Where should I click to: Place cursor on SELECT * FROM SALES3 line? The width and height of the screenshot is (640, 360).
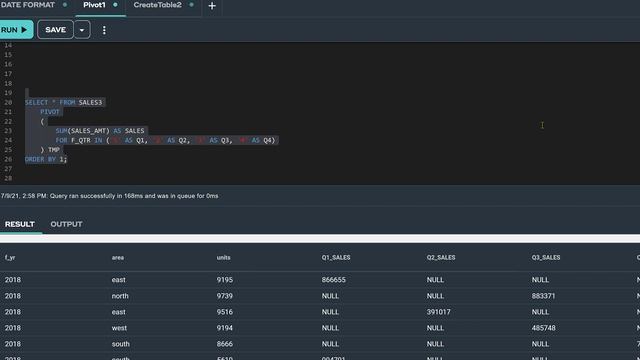64,102
